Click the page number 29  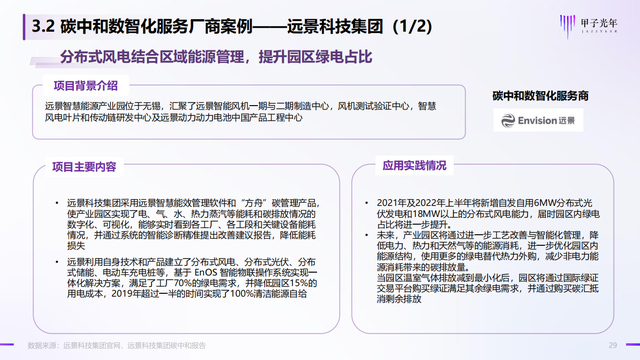[613, 345]
